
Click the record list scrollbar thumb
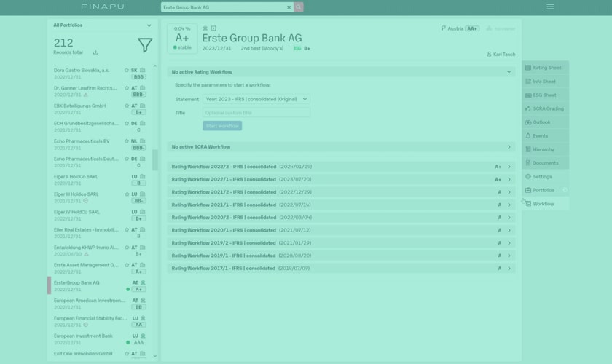click(x=155, y=160)
